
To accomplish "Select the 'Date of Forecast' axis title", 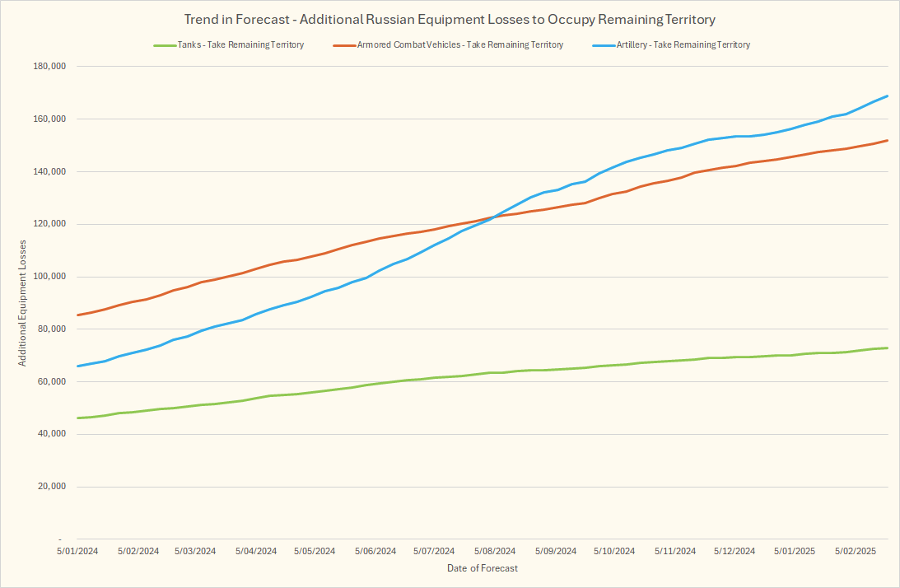I will pos(483,568).
